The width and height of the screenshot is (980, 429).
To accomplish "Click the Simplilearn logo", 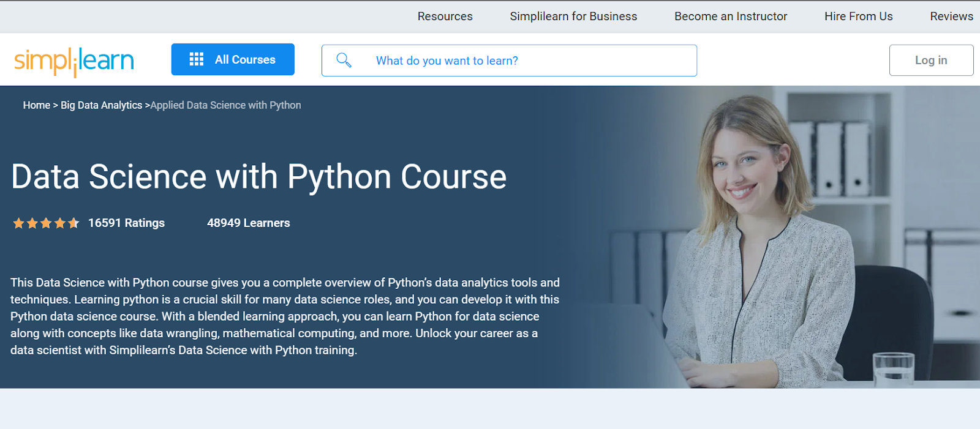I will (x=74, y=61).
